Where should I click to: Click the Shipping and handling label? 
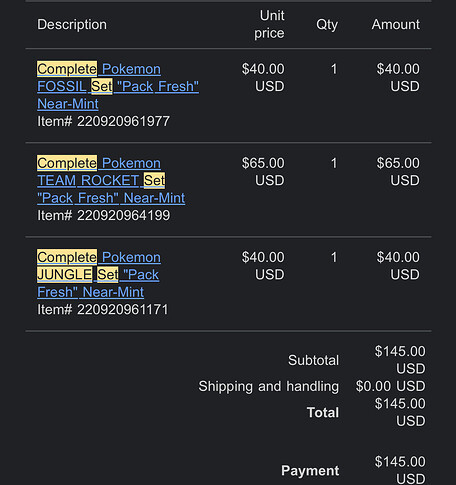coord(269,386)
